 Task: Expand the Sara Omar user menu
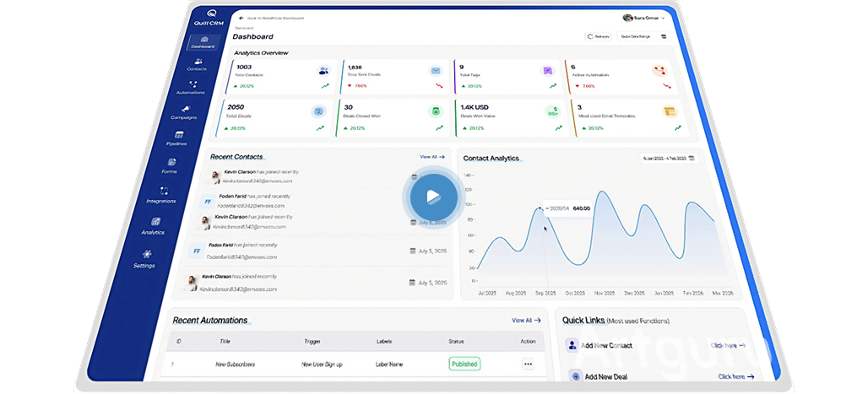[643, 18]
